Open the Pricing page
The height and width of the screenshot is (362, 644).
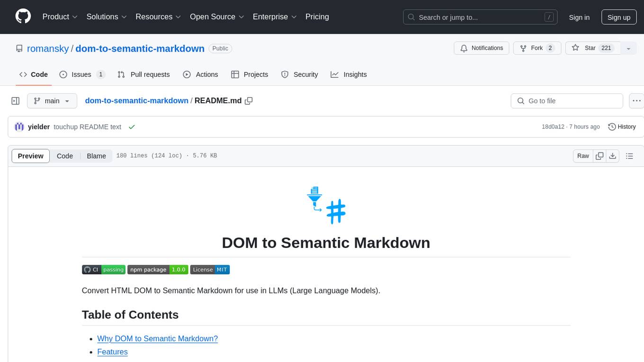(x=317, y=17)
